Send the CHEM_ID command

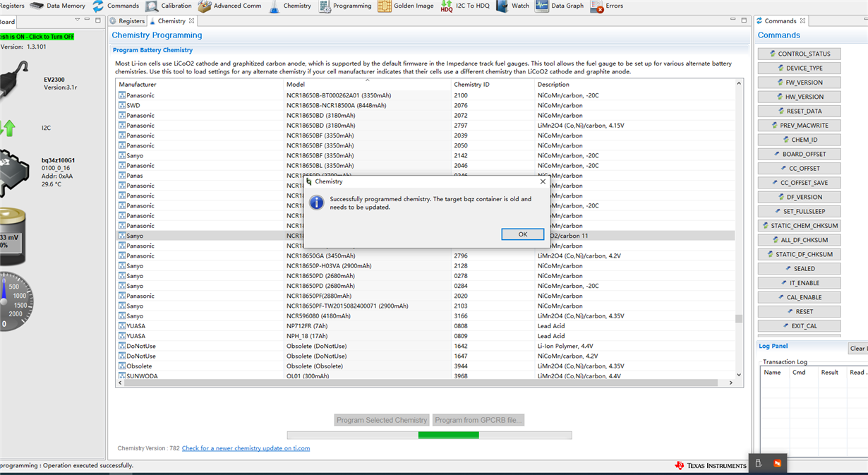click(x=799, y=140)
